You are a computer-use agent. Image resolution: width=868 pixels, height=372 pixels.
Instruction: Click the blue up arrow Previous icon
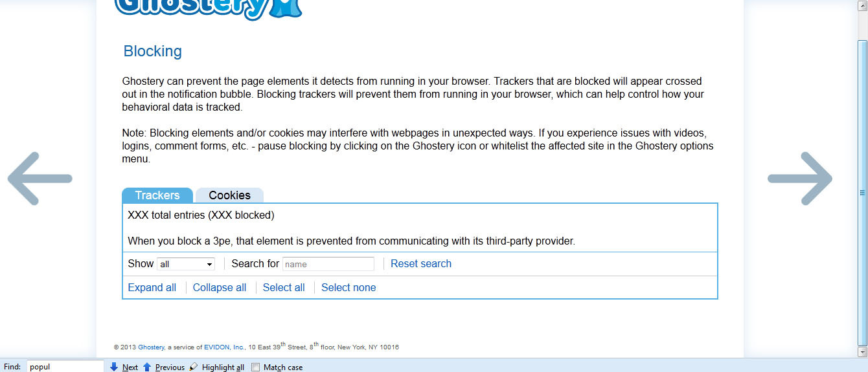[147, 367]
